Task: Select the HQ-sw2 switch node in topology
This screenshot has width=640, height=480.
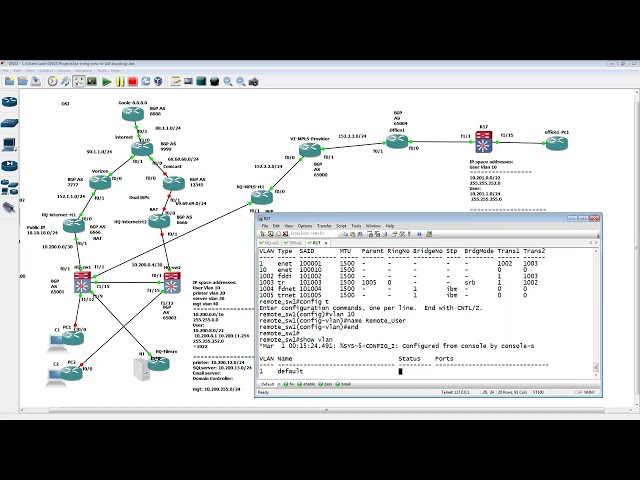Action: coord(172,282)
